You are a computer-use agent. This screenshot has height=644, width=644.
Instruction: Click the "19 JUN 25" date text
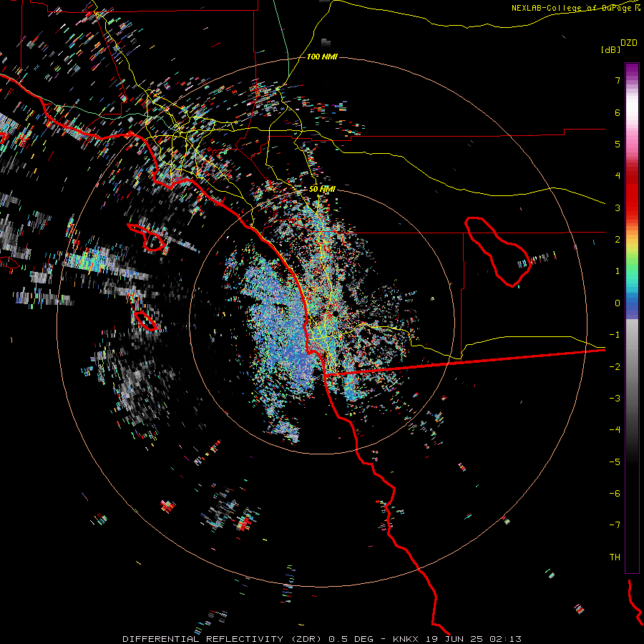[x=456, y=639]
